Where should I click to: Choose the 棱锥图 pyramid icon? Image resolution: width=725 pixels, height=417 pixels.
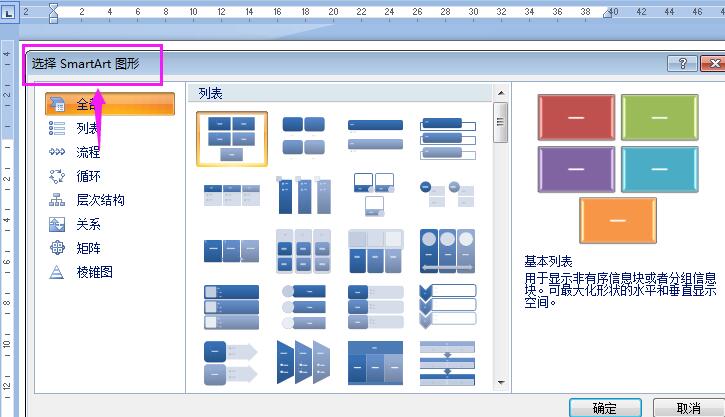(57, 272)
